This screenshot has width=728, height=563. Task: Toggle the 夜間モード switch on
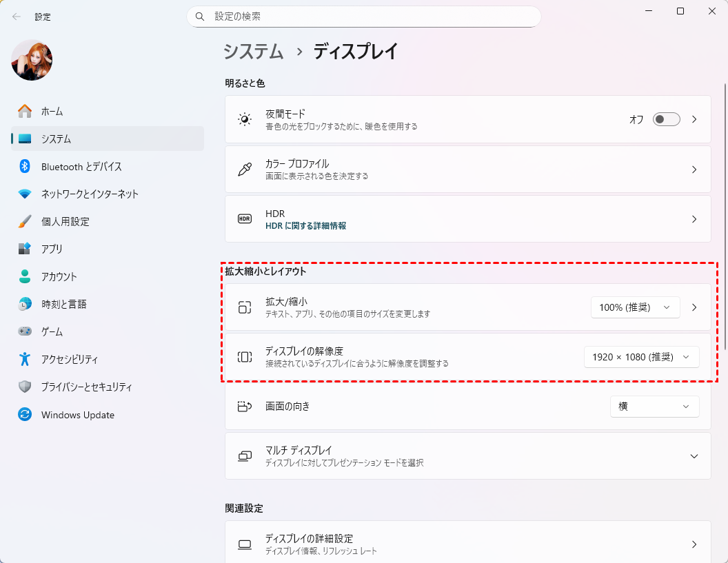click(x=666, y=119)
